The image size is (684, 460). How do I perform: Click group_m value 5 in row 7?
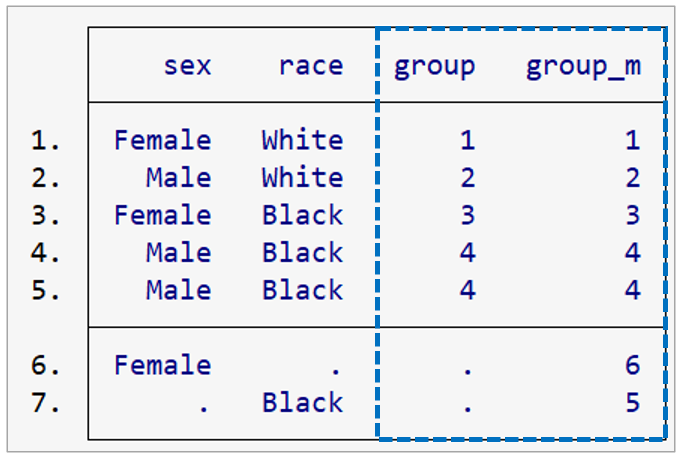[x=632, y=402]
